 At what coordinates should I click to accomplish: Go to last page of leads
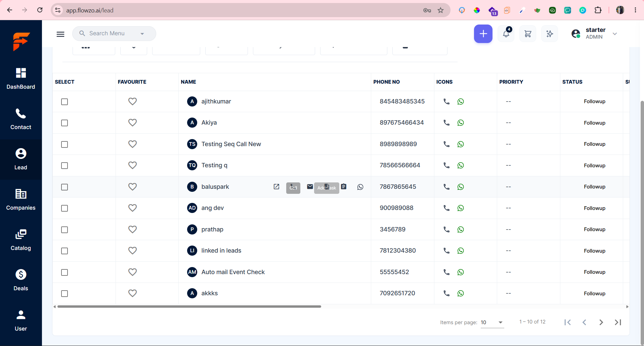coord(618,322)
